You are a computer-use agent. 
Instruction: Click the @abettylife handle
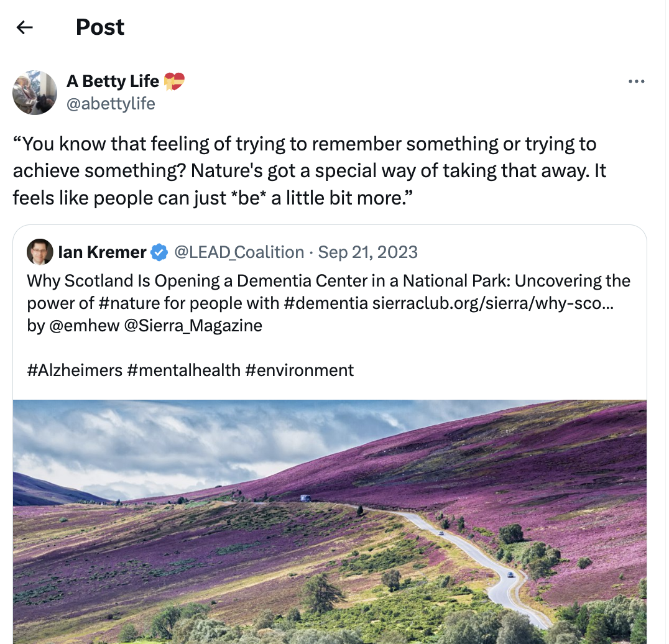(110, 103)
